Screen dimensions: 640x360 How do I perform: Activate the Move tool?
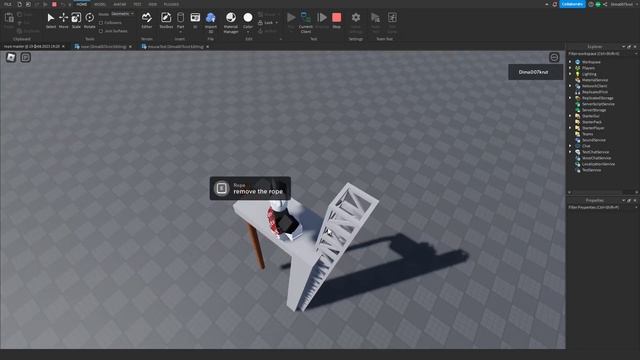pyautogui.click(x=63, y=20)
